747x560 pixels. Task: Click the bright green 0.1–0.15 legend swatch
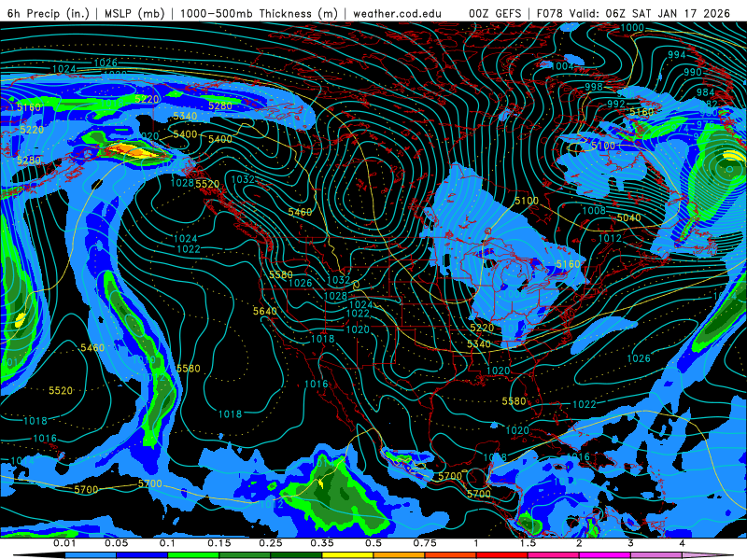pos(193,555)
